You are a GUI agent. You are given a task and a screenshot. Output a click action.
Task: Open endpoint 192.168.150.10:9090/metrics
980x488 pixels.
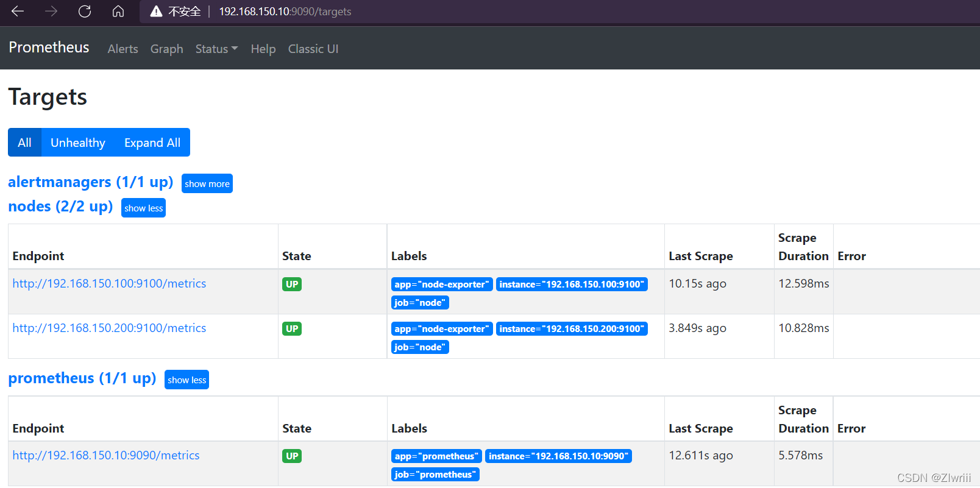[x=106, y=455]
